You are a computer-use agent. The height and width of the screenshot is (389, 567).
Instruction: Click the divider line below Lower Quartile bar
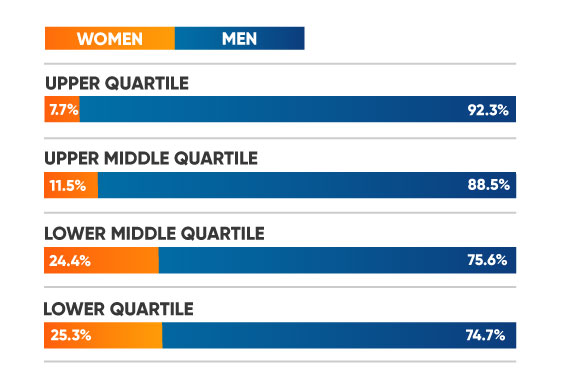click(280, 361)
